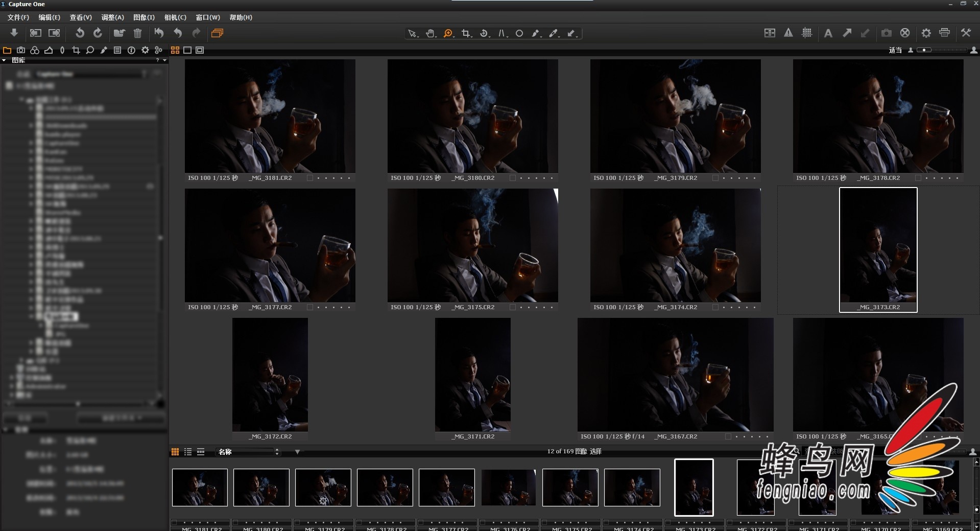Screen dimensions: 980x531
Task: Select the Pan hand tool
Action: [430, 33]
